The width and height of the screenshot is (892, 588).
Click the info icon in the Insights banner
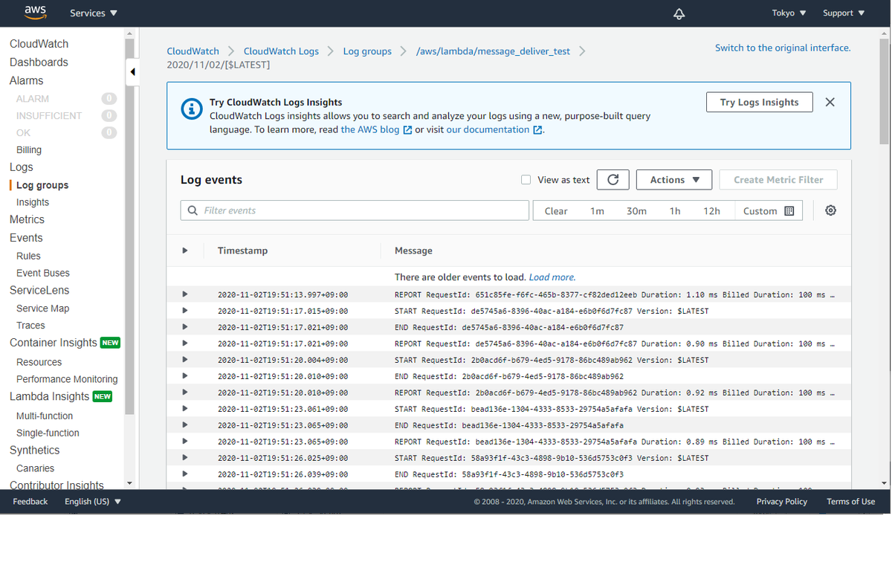(192, 109)
